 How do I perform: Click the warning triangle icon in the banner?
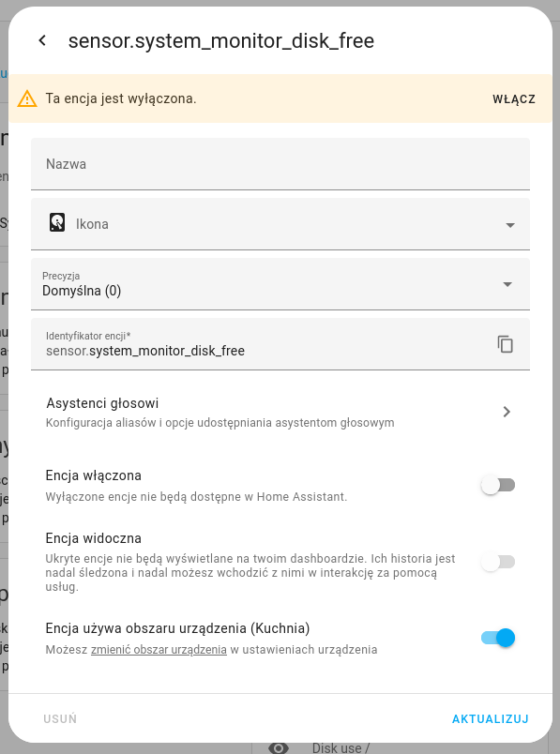[27, 98]
